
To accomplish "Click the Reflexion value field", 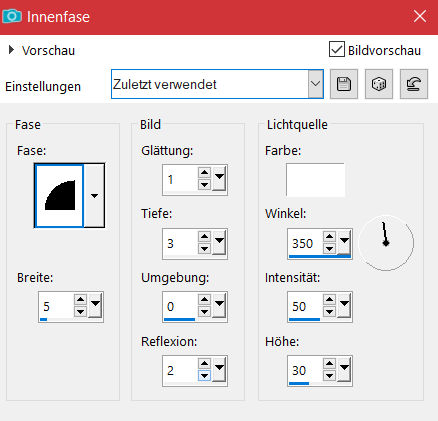I will click(x=181, y=370).
